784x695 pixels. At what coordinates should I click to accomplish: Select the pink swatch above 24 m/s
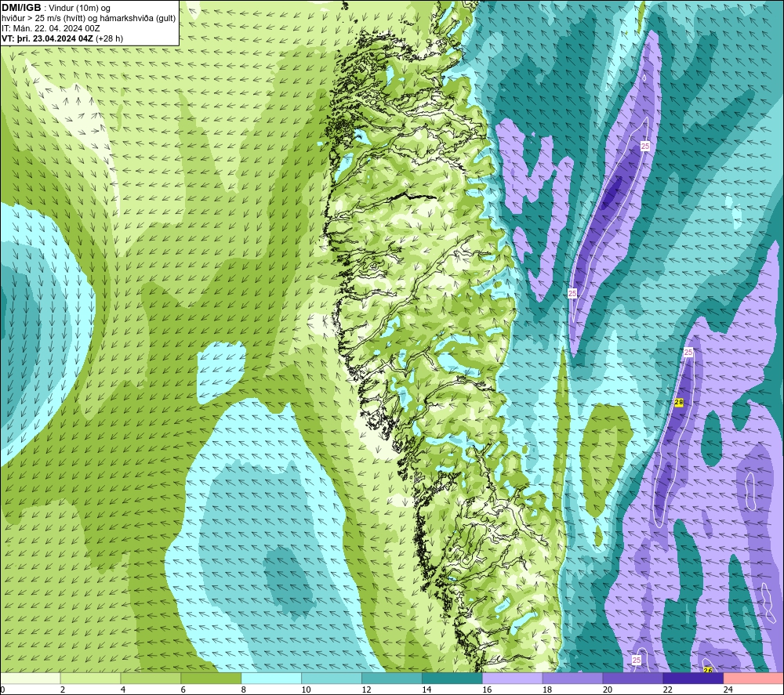click(753, 679)
